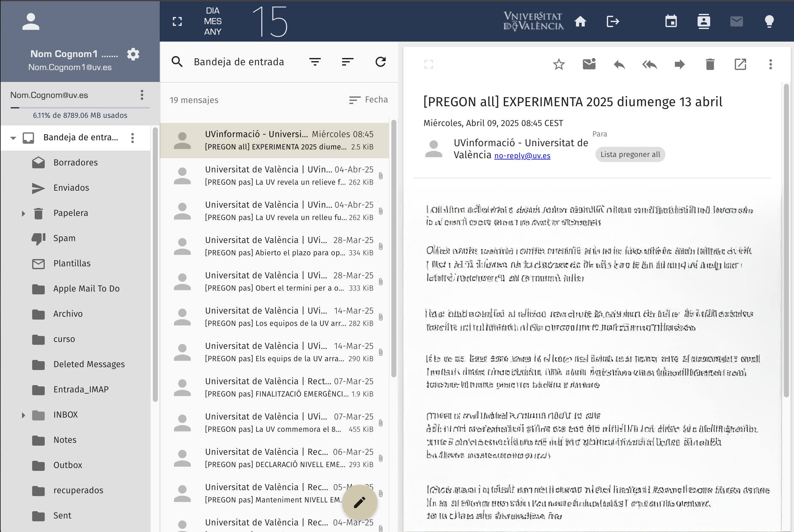Reply to the open message

pos(619,64)
